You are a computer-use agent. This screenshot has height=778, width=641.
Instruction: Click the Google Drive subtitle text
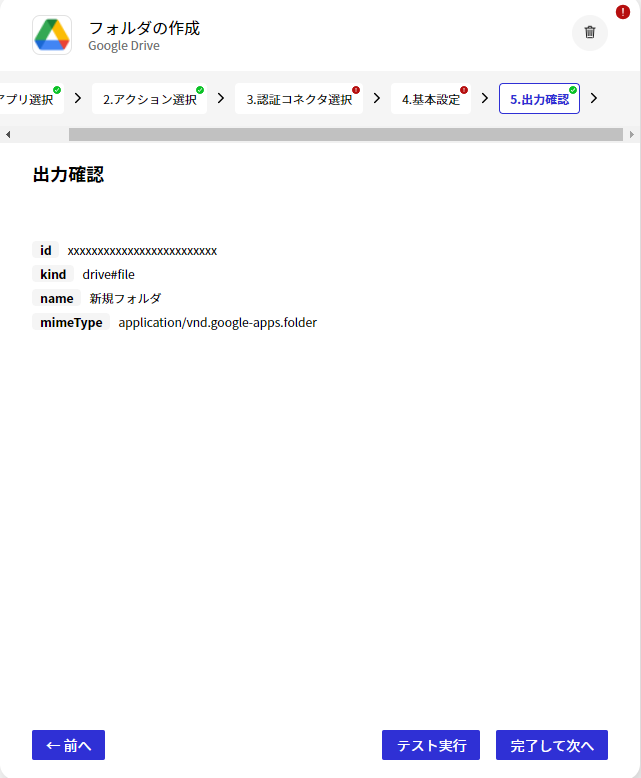(124, 46)
